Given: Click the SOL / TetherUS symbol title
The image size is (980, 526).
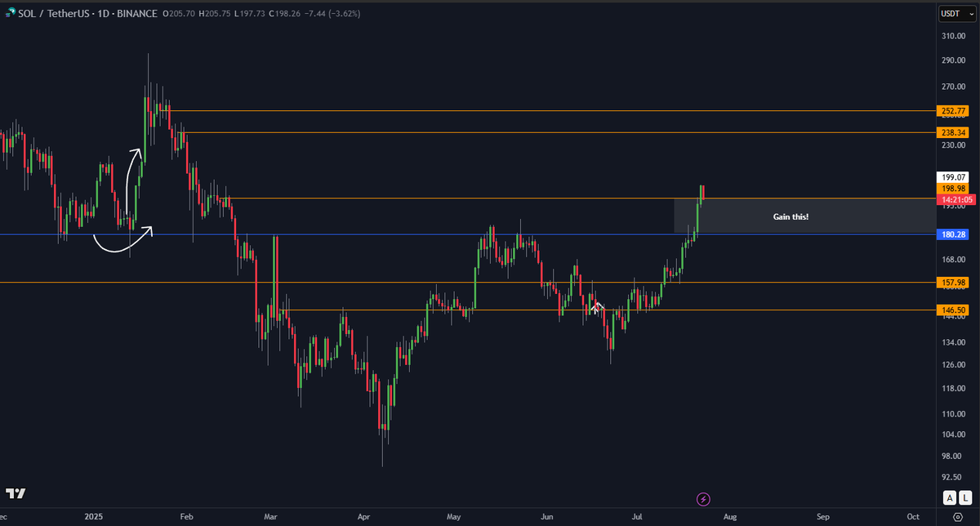Looking at the screenshot, I should point(56,14).
